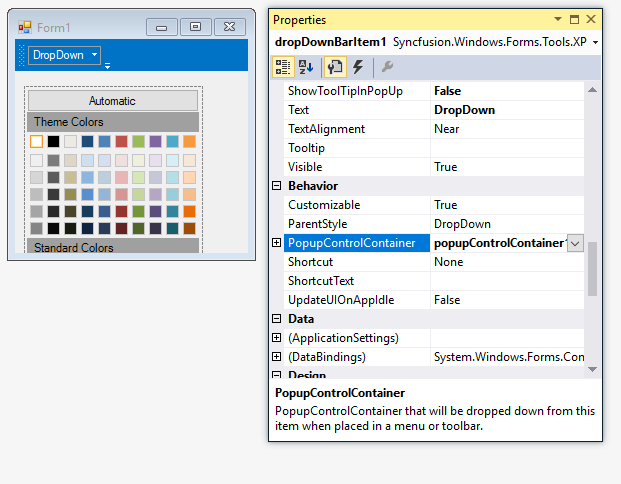Screen dimensions: 621x484
Task: Close the Properties panel
Action: click(591, 19)
